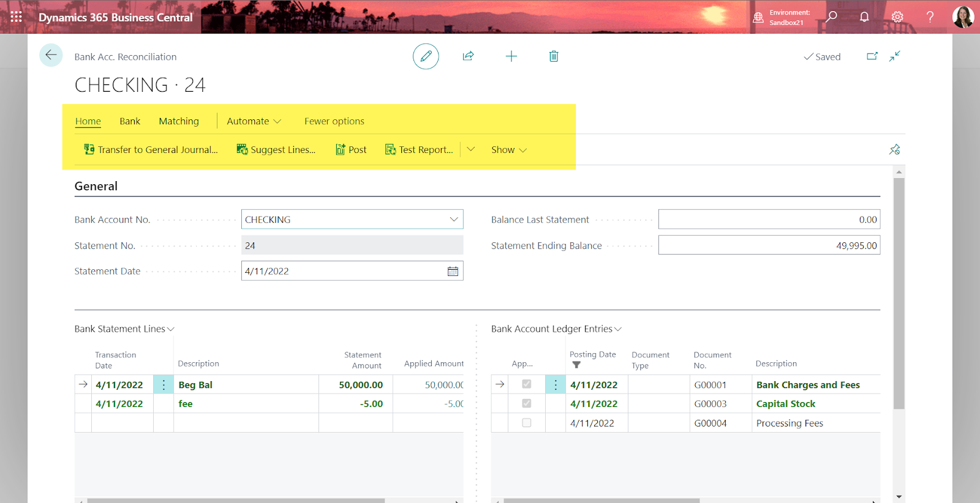Image resolution: width=980 pixels, height=503 pixels.
Task: Click the page vertical scrollbar thumb
Action: (899, 294)
